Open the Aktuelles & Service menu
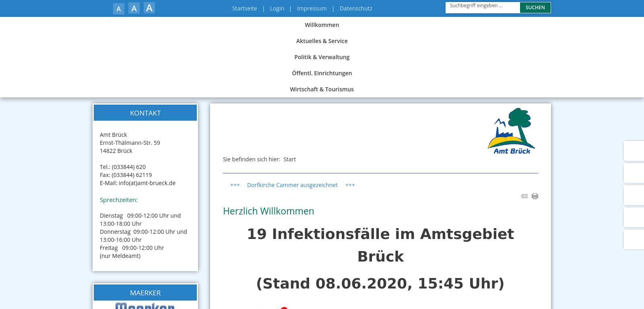 (x=322, y=41)
